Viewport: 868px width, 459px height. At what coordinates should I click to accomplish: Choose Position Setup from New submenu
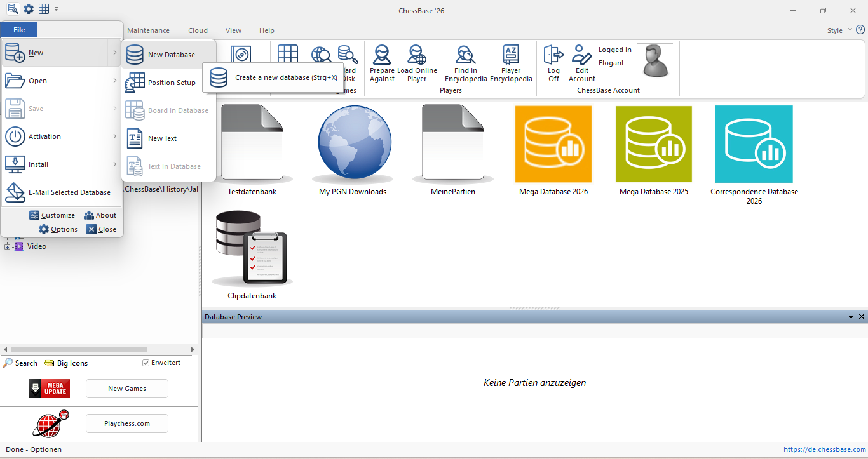171,83
